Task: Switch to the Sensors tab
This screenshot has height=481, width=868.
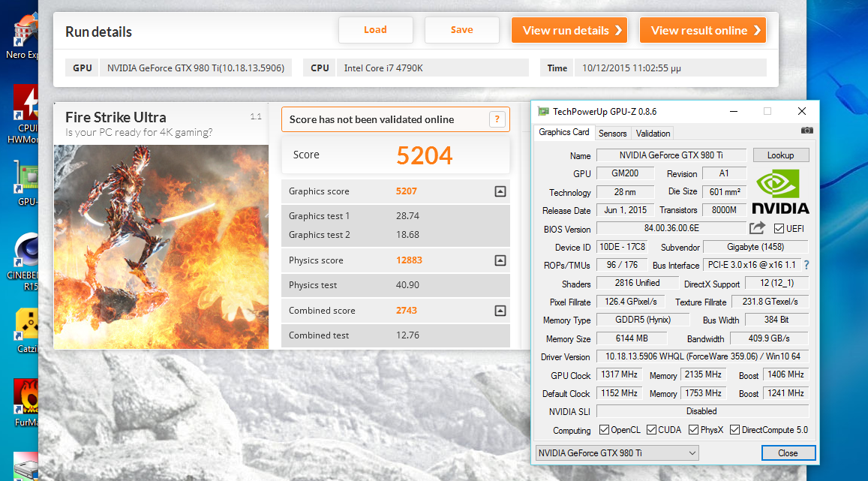Action: click(x=612, y=134)
